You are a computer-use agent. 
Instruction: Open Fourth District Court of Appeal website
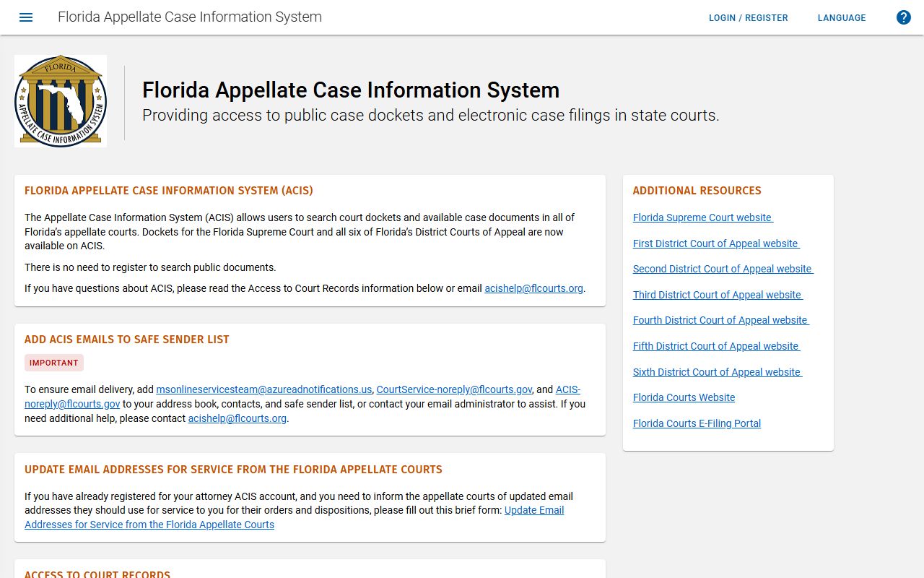(x=720, y=320)
